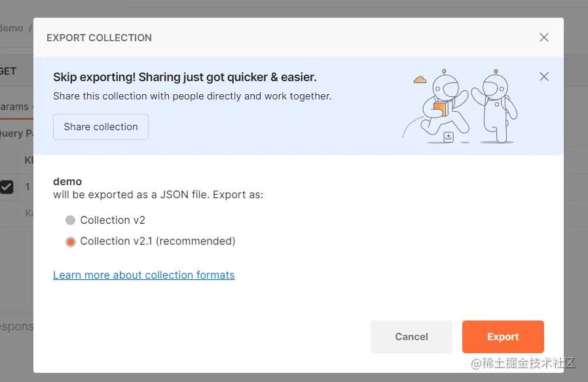Click the EXPORT COLLECTION dialog title

(x=99, y=38)
